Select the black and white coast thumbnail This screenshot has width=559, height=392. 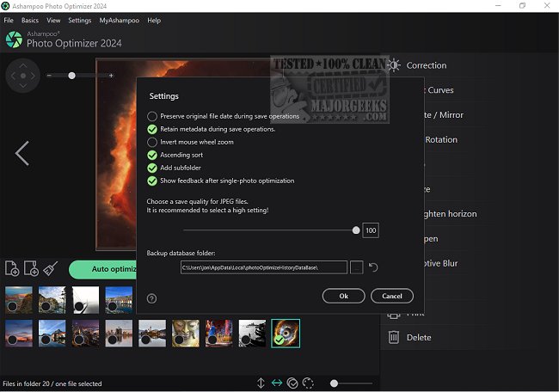coord(252,334)
